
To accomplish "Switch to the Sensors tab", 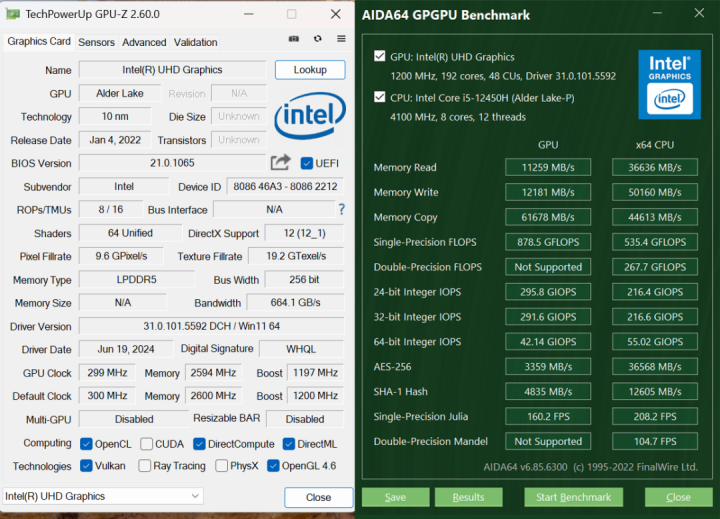I will click(96, 42).
